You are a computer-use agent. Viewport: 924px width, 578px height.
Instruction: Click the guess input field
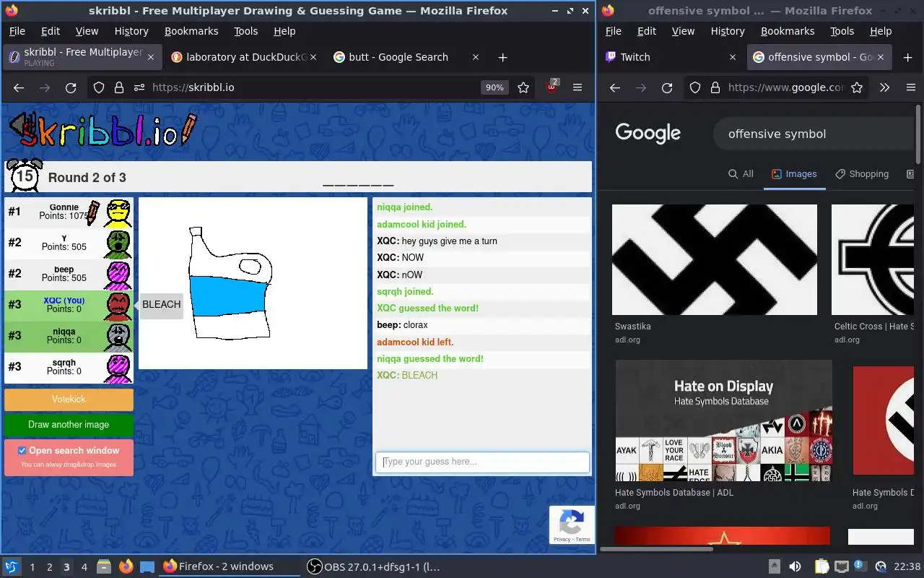482,462
